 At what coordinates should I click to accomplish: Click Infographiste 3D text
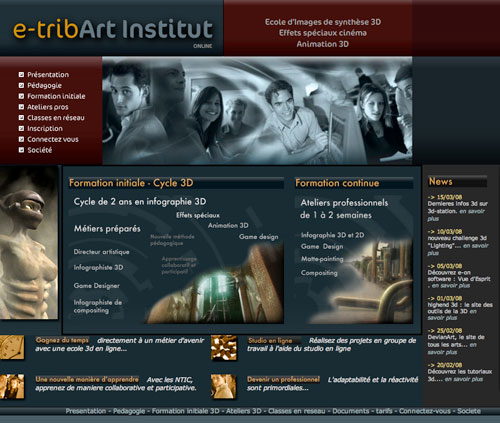98,267
